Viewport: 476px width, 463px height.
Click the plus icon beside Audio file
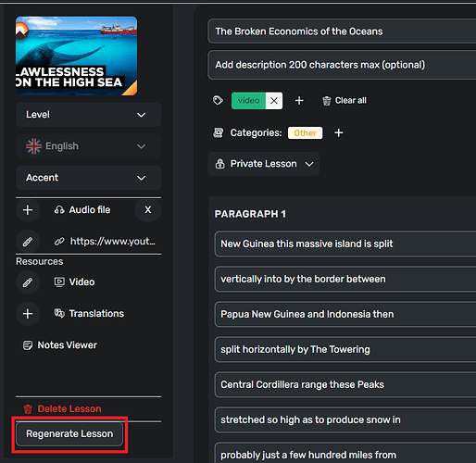28,210
